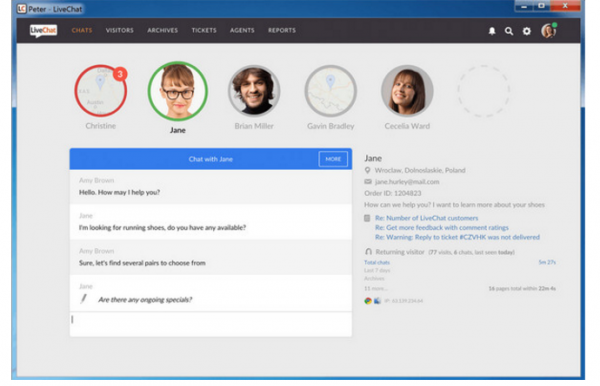Screen dimensions: 600x386
Task: Open settings via the gear icon
Action: click(x=527, y=31)
